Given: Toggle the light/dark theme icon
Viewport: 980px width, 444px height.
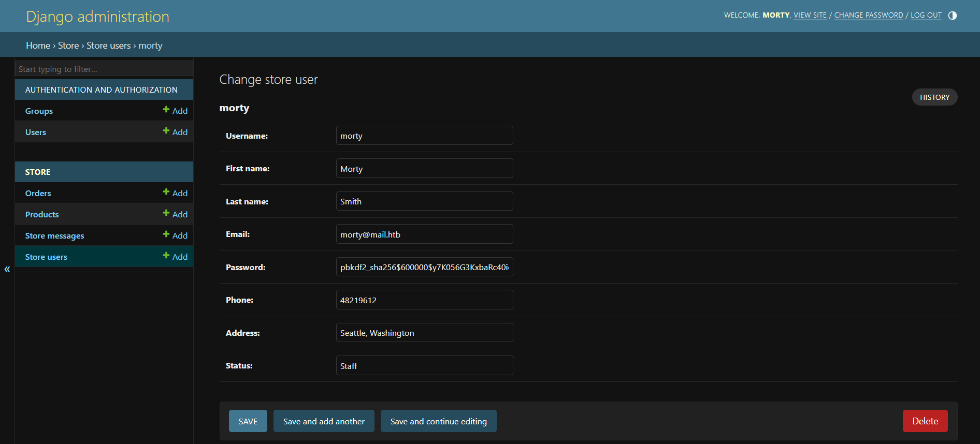Looking at the screenshot, I should pyautogui.click(x=952, y=16).
